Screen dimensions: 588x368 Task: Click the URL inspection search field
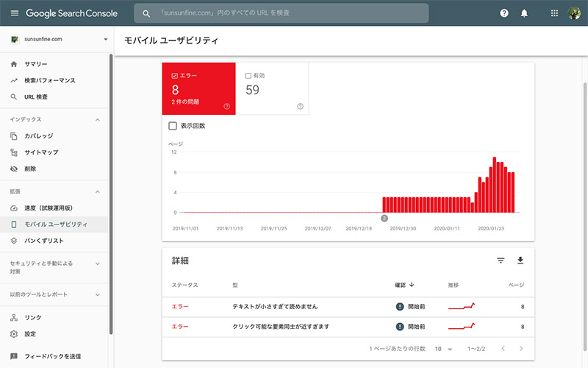282,13
